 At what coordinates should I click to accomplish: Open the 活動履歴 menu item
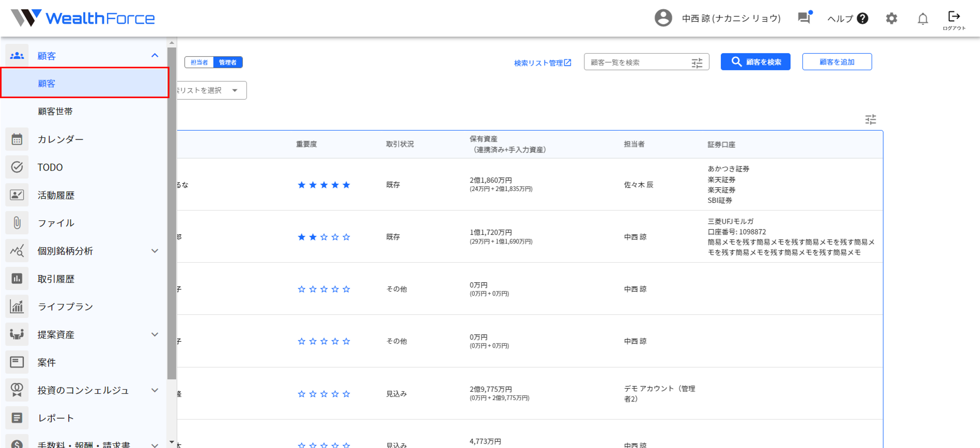click(56, 195)
